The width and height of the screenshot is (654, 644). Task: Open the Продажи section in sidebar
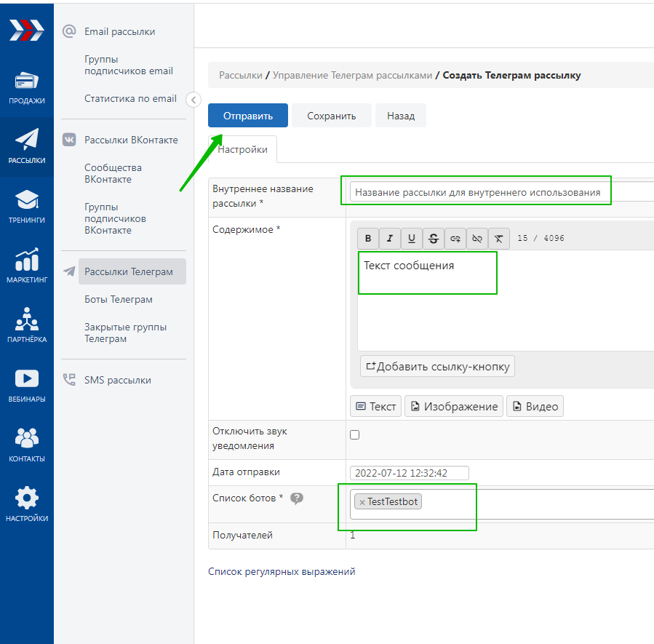point(27,87)
